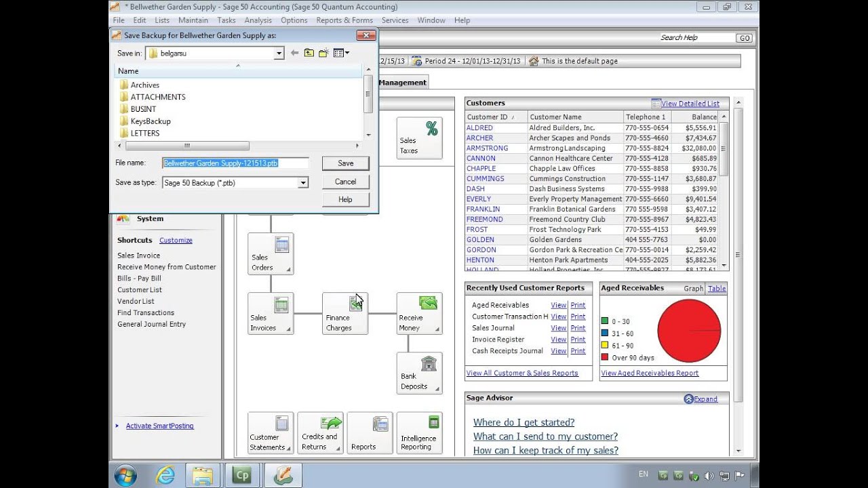
Task: Click the Customize shortcuts link
Action: pyautogui.click(x=176, y=241)
